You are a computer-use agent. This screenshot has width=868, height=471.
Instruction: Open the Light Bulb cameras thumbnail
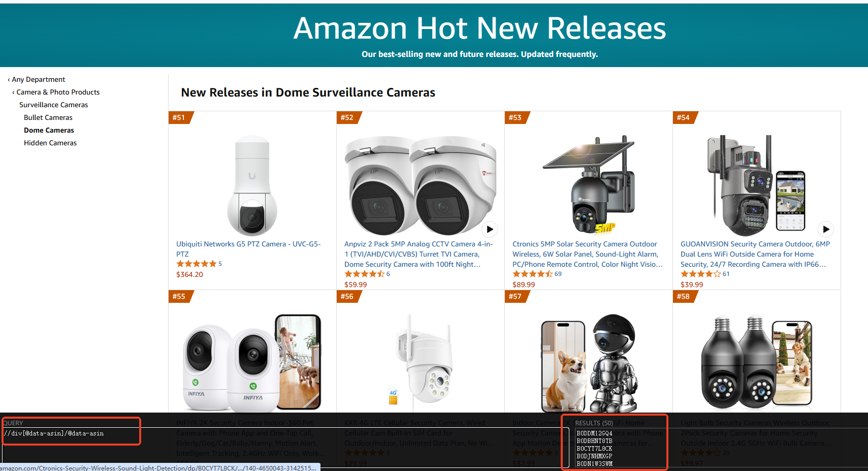click(x=757, y=362)
